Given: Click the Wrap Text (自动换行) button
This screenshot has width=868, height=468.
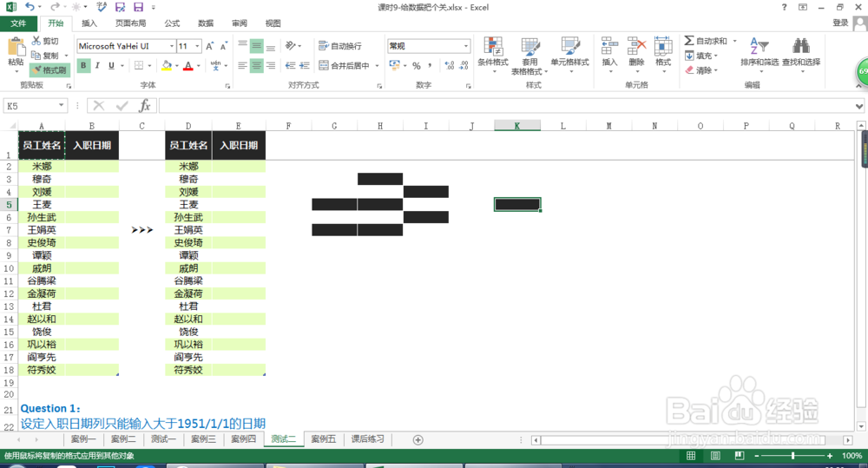Looking at the screenshot, I should [x=340, y=45].
